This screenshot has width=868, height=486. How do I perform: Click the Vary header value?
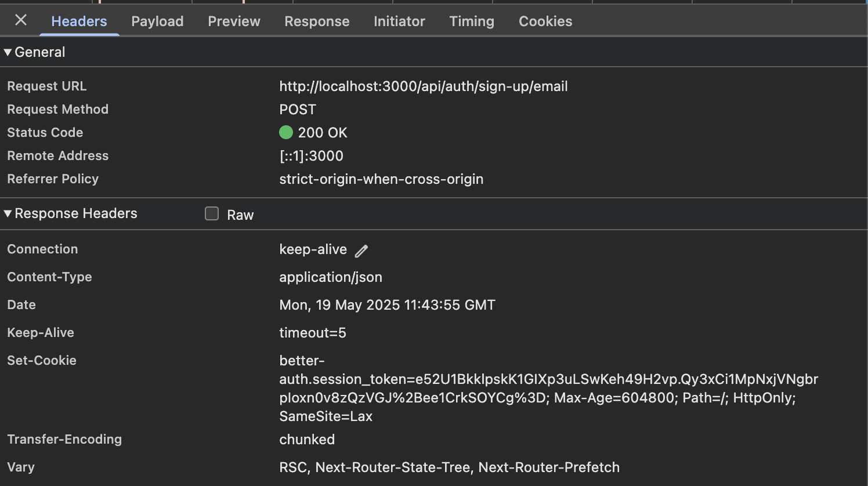[x=449, y=467]
